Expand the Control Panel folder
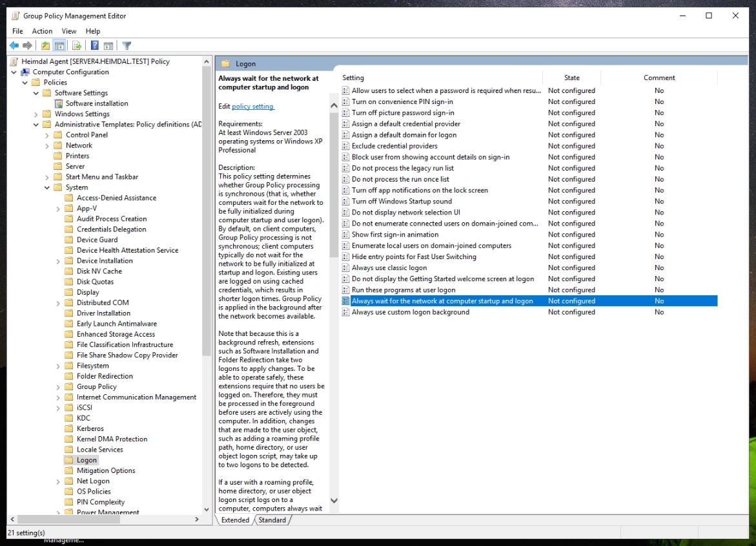This screenshot has width=756, height=546. coord(47,135)
